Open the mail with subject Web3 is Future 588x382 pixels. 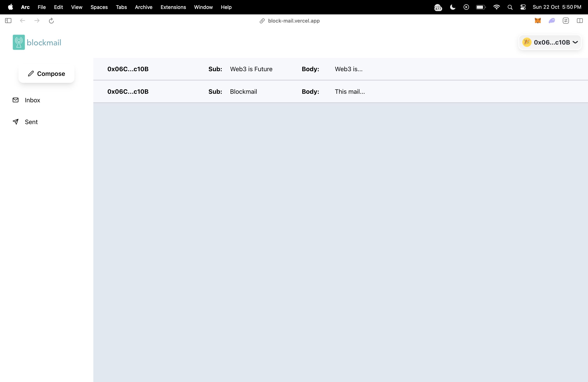(x=340, y=69)
